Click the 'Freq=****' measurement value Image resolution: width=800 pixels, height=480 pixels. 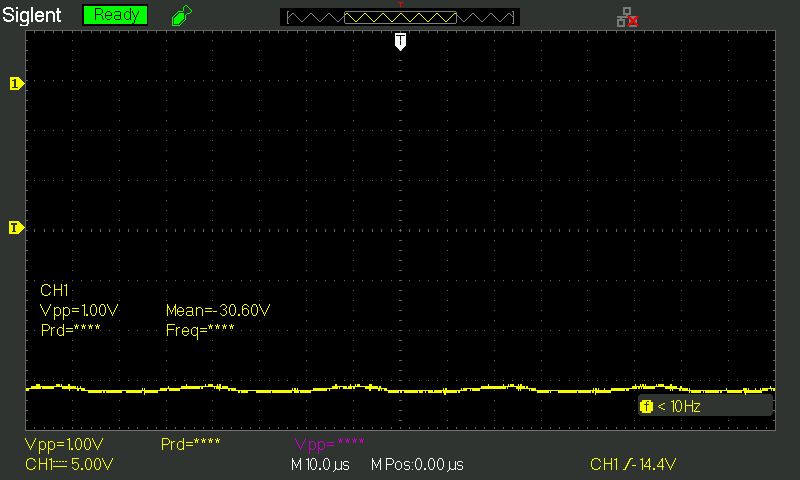(200, 330)
